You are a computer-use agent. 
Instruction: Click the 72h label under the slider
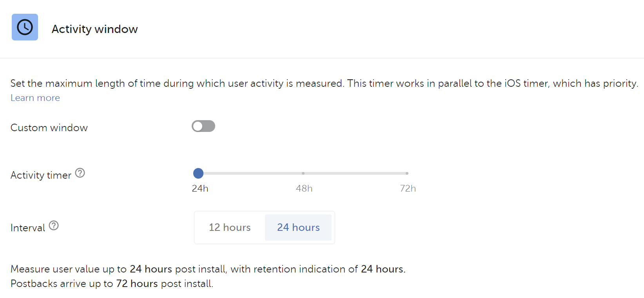coord(408,188)
